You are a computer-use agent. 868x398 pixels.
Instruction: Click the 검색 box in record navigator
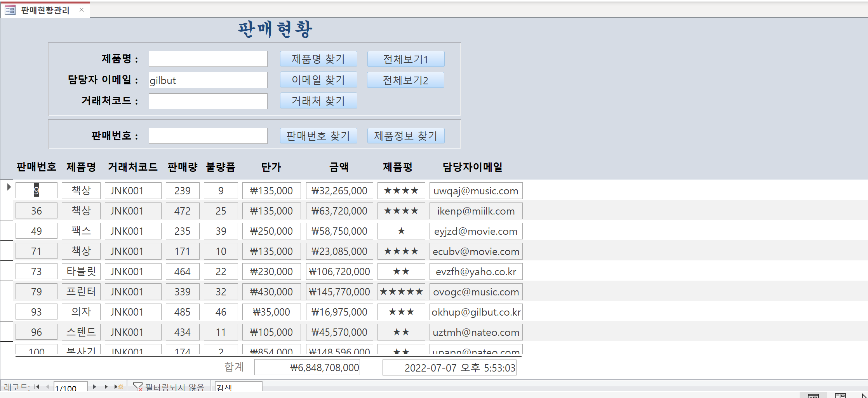[x=238, y=387]
